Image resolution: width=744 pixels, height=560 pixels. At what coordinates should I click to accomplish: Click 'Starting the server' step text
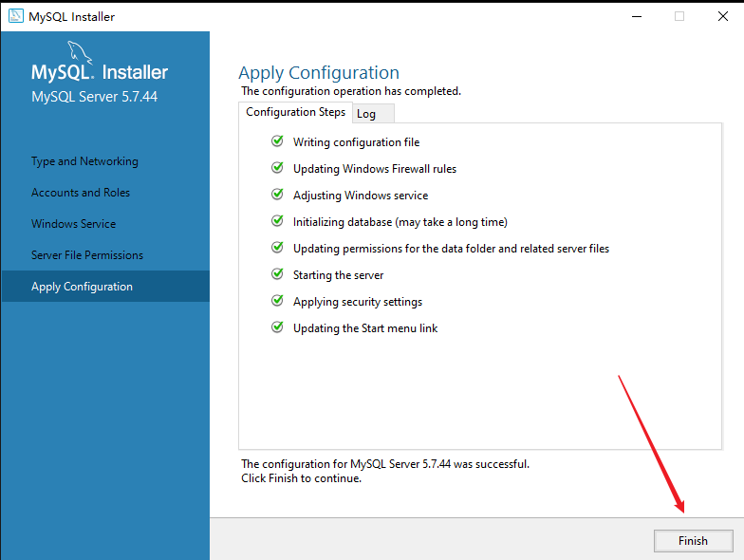338,275
